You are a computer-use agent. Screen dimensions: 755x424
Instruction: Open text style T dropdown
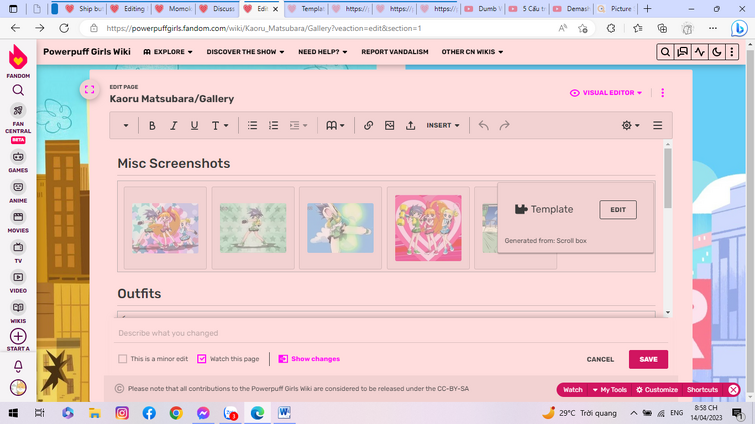tap(220, 126)
